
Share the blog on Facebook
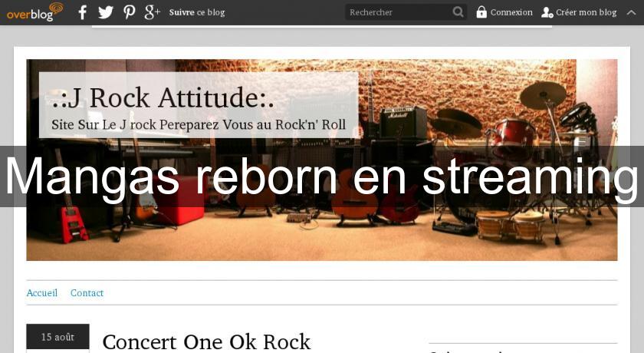coord(83,12)
